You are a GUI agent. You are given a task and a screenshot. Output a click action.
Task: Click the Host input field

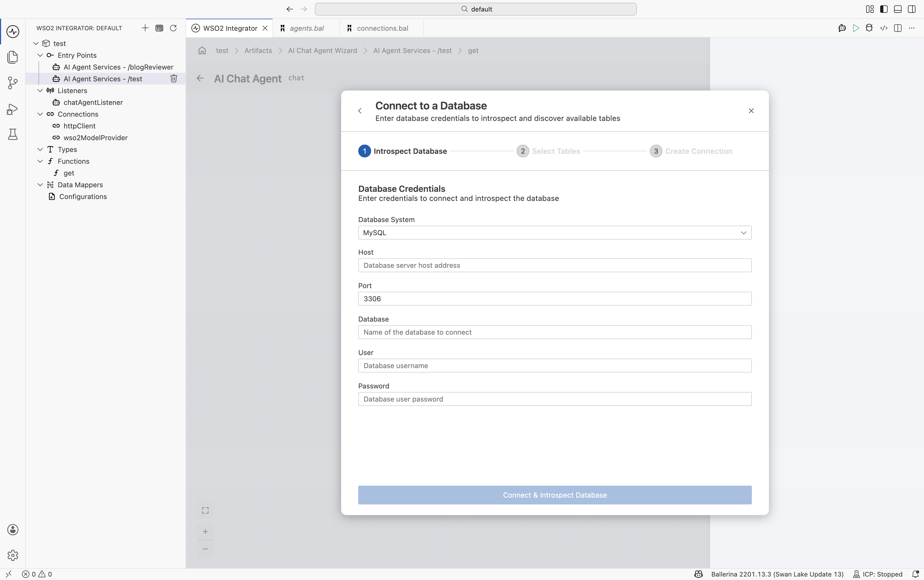[555, 265]
